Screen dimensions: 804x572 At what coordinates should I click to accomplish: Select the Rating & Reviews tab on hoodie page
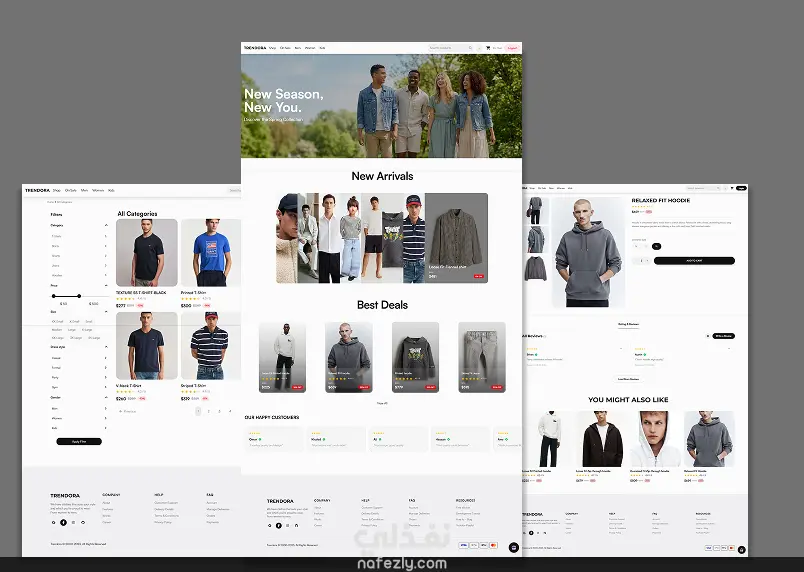pos(628,324)
